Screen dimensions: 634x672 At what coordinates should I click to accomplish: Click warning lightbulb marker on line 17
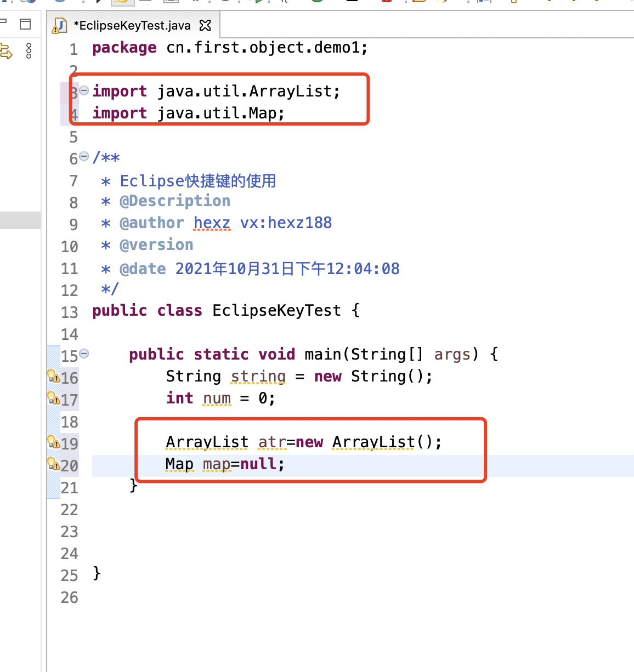(x=53, y=398)
